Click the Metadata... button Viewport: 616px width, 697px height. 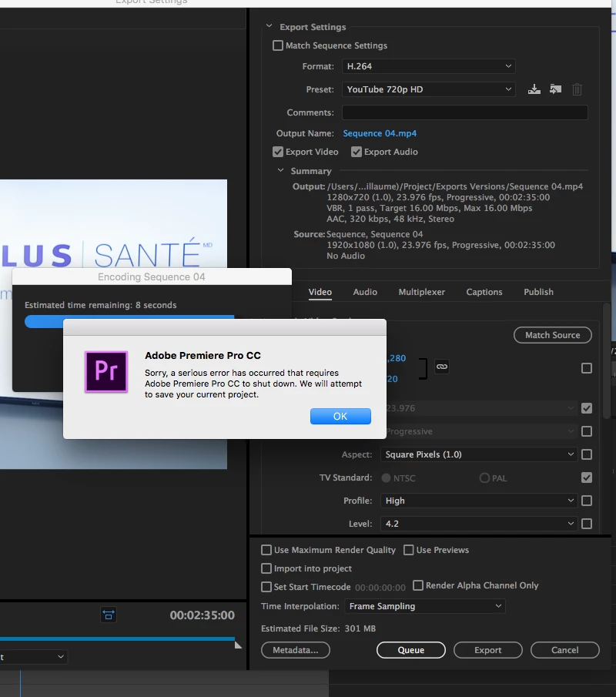click(296, 650)
